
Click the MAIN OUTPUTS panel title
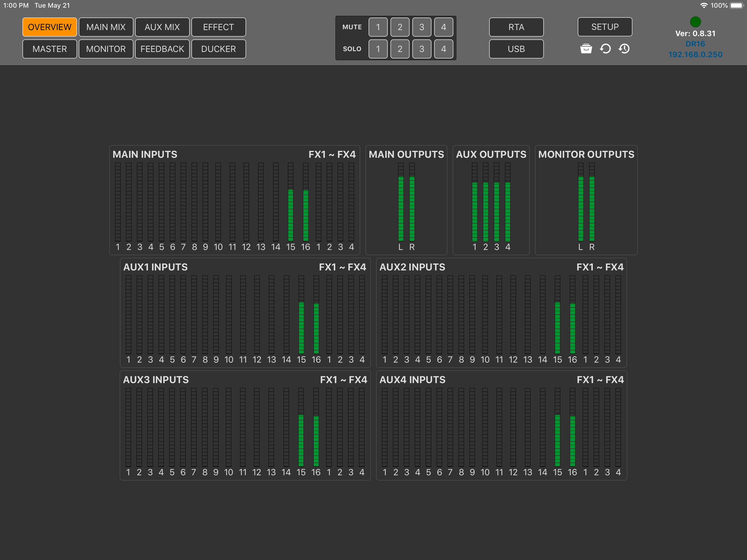point(406,154)
